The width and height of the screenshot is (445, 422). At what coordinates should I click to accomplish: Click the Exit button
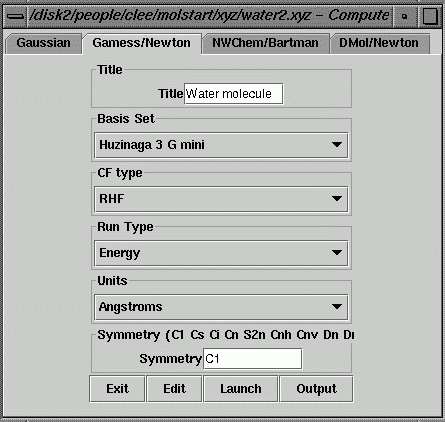(x=117, y=389)
